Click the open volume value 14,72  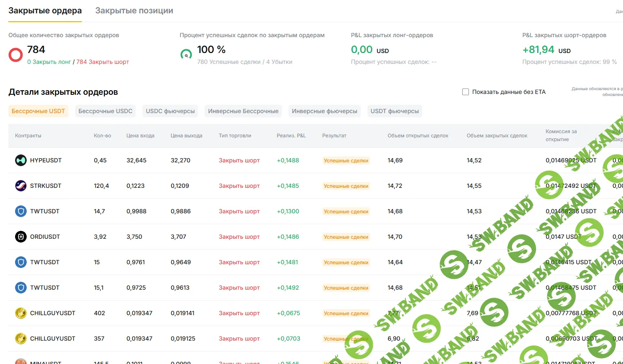click(395, 186)
